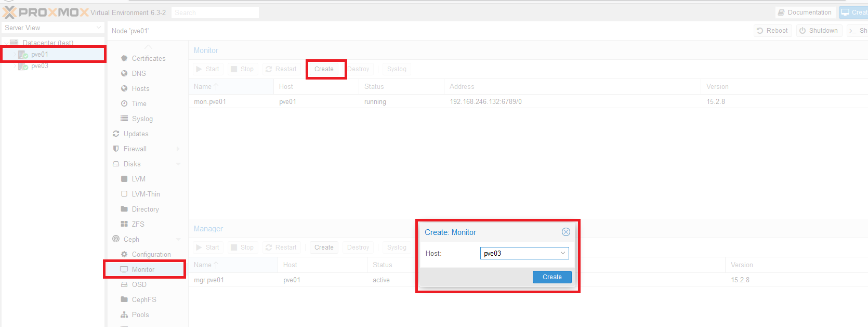868x327 pixels.
Task: Click the OSD disk icon
Action: pos(124,284)
